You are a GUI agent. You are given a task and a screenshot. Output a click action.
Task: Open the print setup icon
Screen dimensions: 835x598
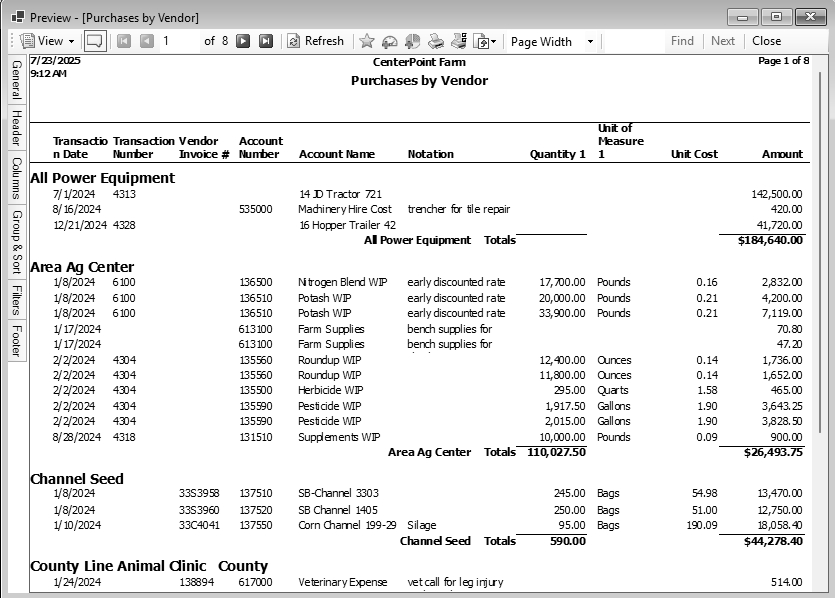point(459,41)
